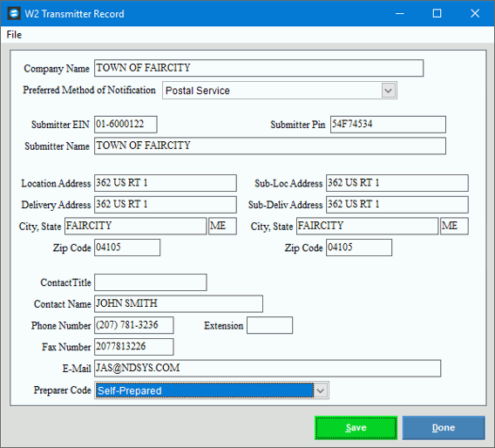
Task: Focus the empty Extension field
Action: click(x=269, y=325)
